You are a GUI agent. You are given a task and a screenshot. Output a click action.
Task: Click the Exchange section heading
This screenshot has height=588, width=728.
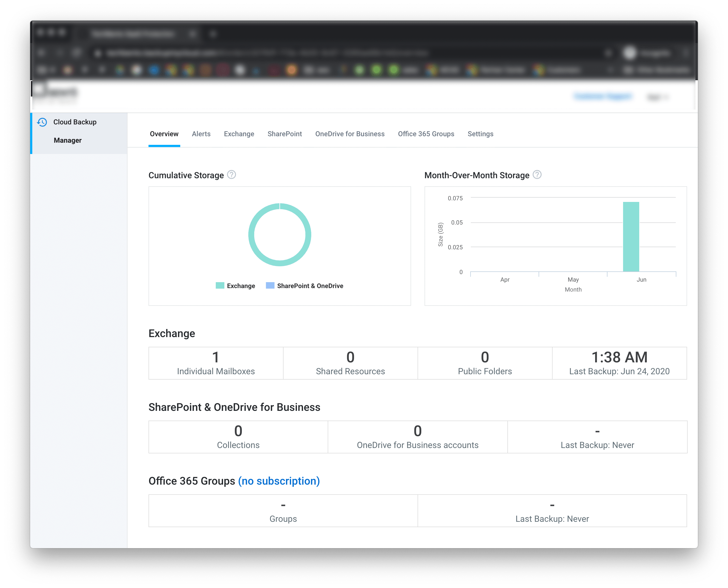tap(172, 334)
